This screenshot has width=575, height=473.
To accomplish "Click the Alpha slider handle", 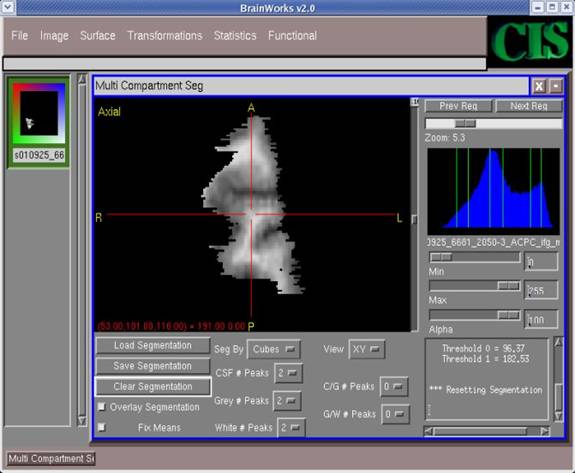I will click(x=509, y=315).
